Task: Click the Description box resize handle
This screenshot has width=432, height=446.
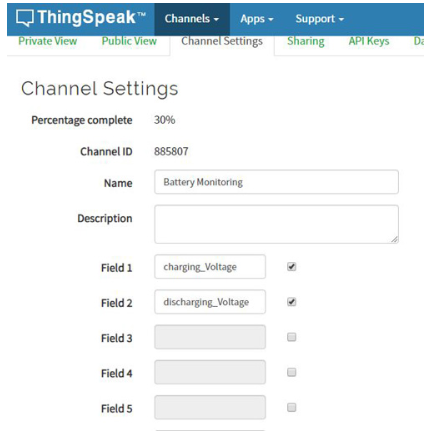Action: pos(394,239)
